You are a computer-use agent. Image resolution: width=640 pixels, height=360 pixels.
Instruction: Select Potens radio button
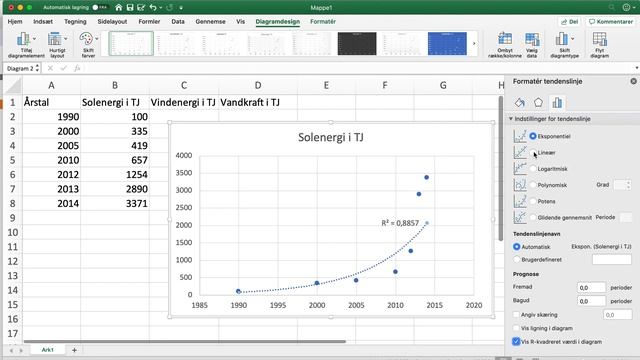pos(533,201)
